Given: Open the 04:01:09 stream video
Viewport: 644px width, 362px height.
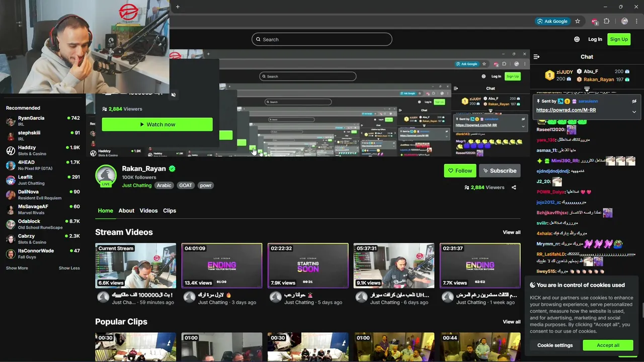Looking at the screenshot, I should [222, 265].
